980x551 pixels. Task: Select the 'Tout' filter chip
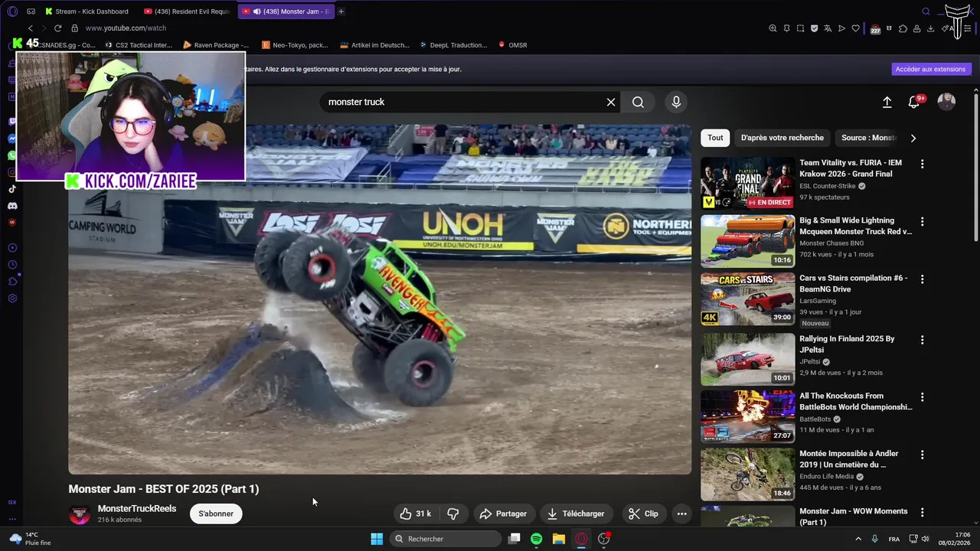(x=715, y=138)
